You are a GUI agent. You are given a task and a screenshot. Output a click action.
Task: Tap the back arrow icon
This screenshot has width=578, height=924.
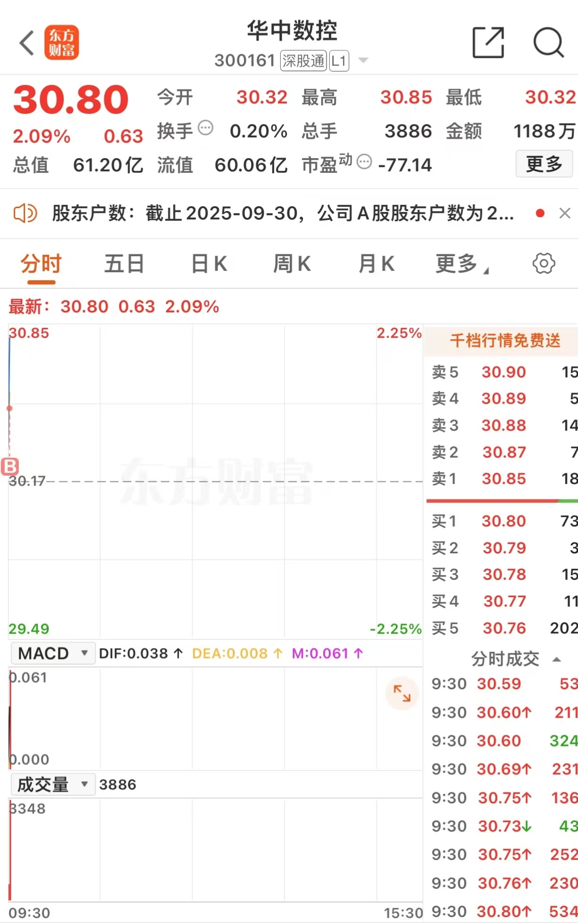27,43
